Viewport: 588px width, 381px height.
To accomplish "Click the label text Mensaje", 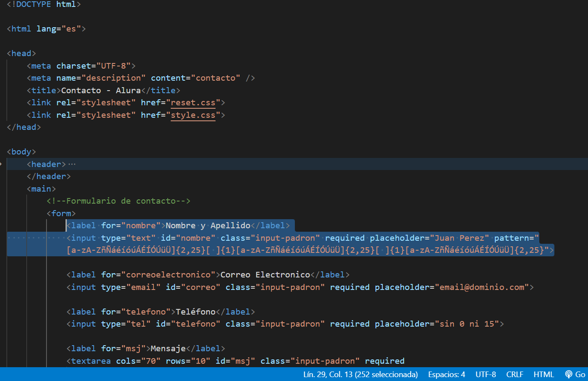I will tap(168, 349).
